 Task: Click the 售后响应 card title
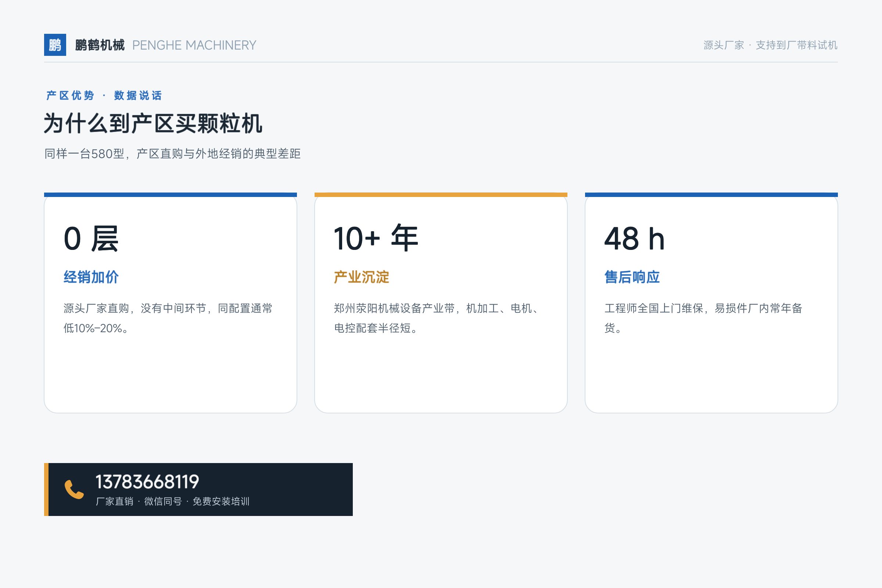pos(632,277)
